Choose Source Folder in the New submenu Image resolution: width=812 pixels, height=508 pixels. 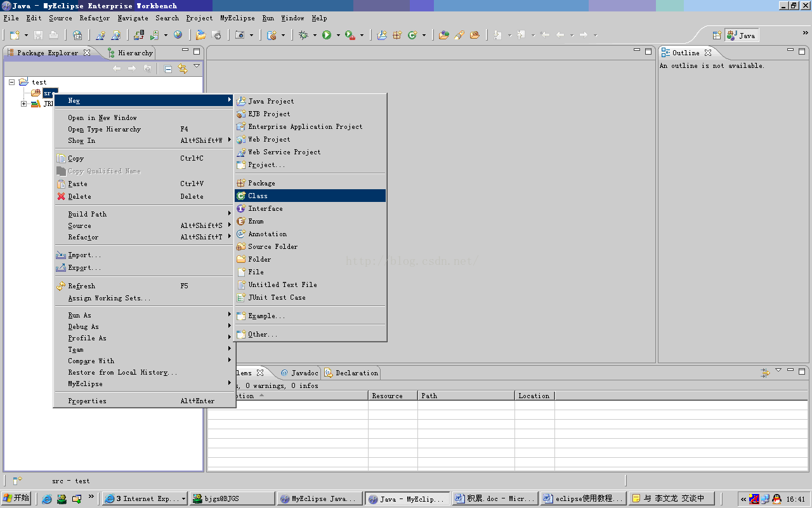(310, 246)
